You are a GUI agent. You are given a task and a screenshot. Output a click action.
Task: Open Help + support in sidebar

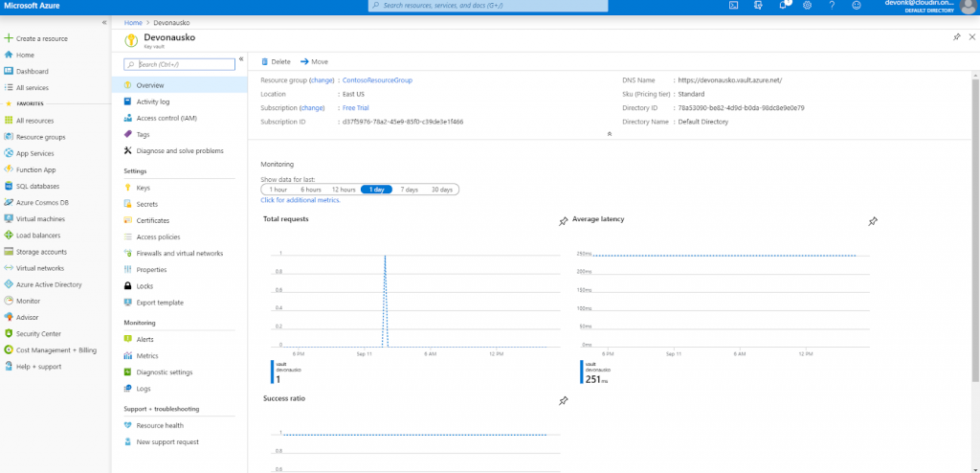click(x=33, y=367)
